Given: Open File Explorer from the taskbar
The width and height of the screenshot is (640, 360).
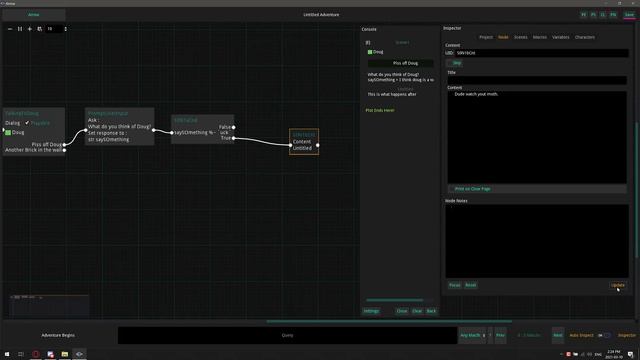Looking at the screenshot, I should [x=64, y=354].
